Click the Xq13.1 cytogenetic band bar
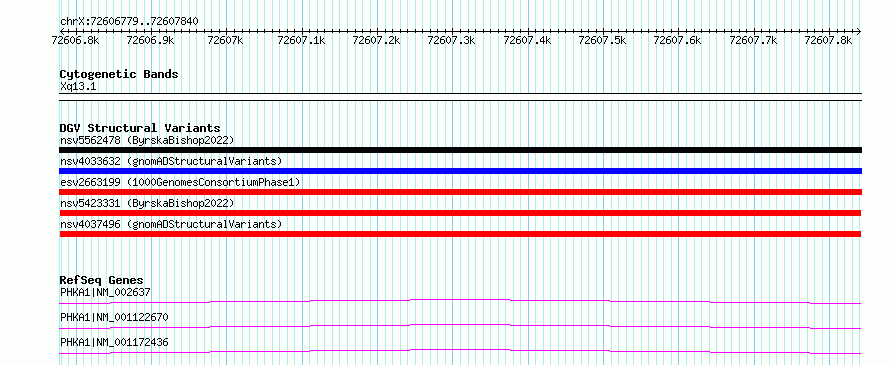The width and height of the screenshot is (890, 365). [x=460, y=97]
